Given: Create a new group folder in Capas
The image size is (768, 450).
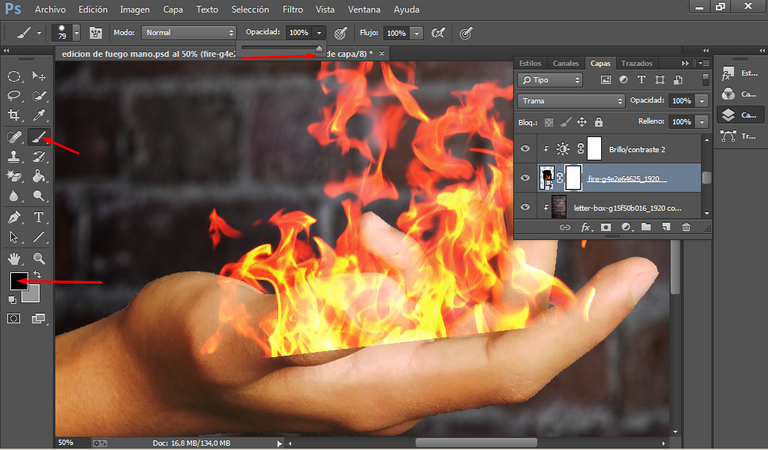Looking at the screenshot, I should click(x=646, y=227).
